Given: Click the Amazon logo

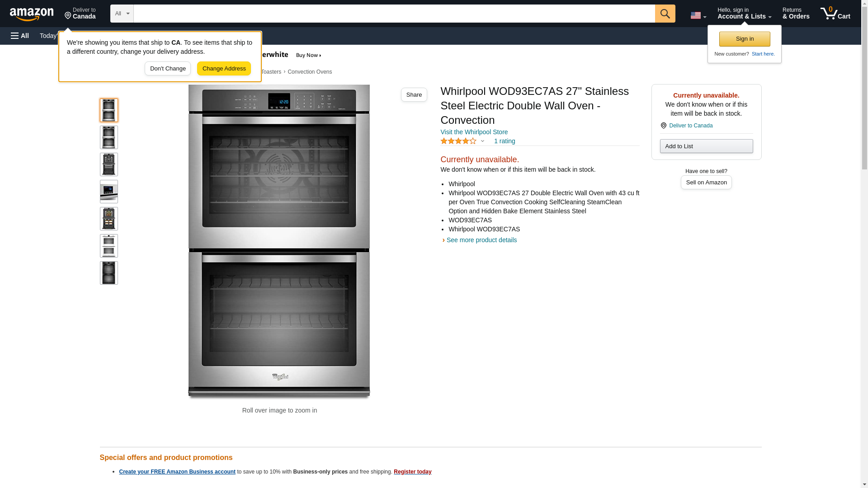Looking at the screenshot, I should pyautogui.click(x=32, y=14).
